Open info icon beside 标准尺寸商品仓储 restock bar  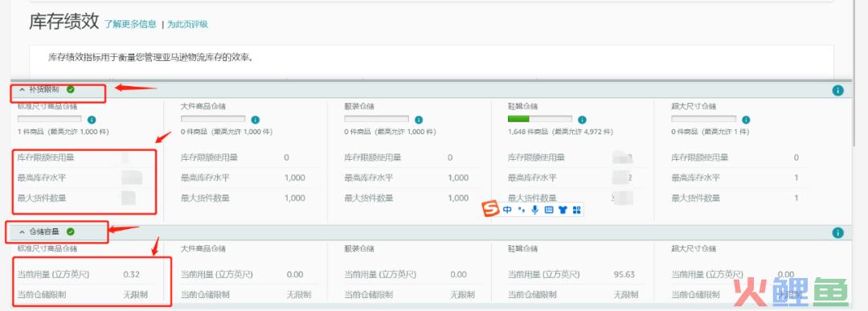pyautogui.click(x=92, y=120)
